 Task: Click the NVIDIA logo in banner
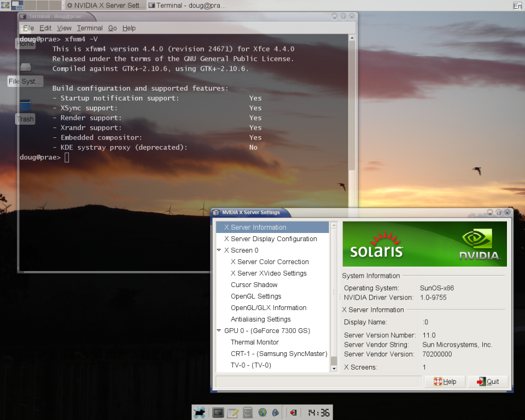point(479,244)
